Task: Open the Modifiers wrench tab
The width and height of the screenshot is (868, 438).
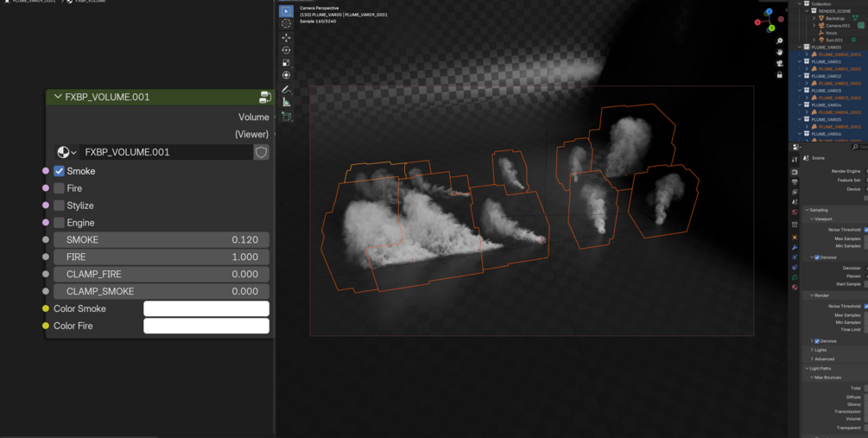Action: click(795, 247)
